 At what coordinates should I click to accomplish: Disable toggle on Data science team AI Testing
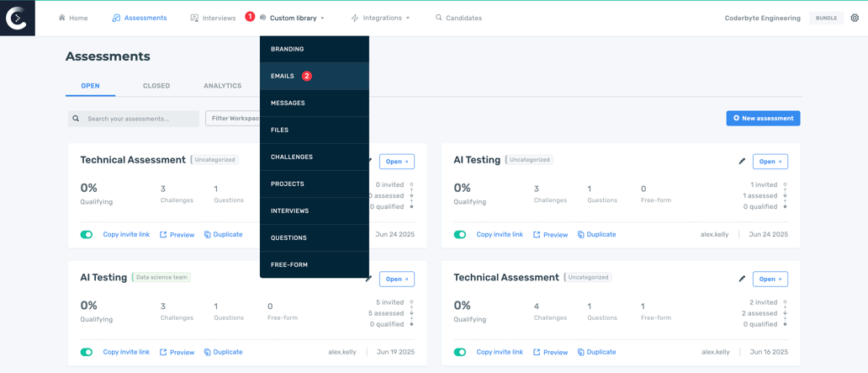pos(87,352)
